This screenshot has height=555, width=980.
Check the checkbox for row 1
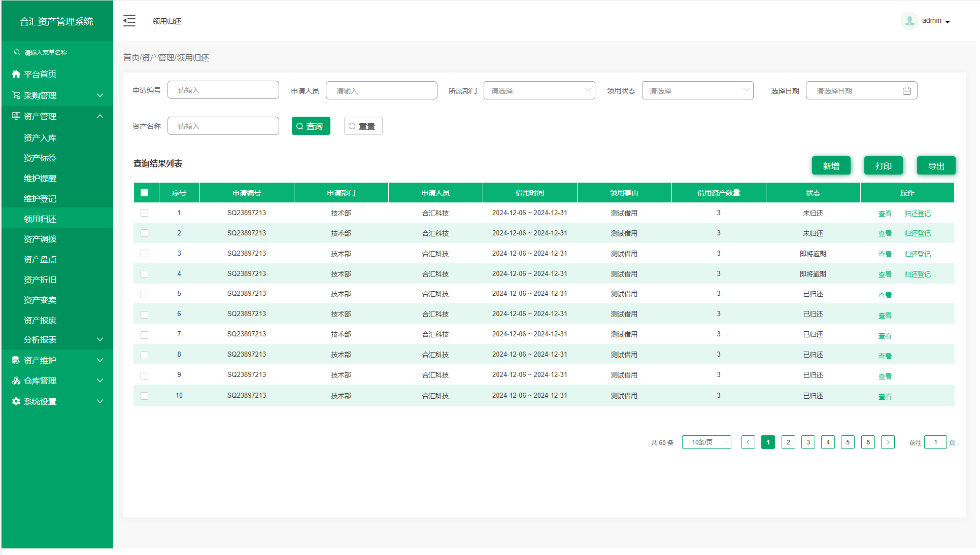click(x=145, y=213)
